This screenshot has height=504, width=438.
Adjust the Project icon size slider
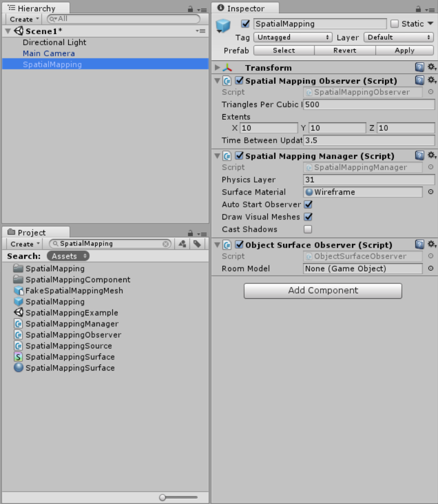163,497
